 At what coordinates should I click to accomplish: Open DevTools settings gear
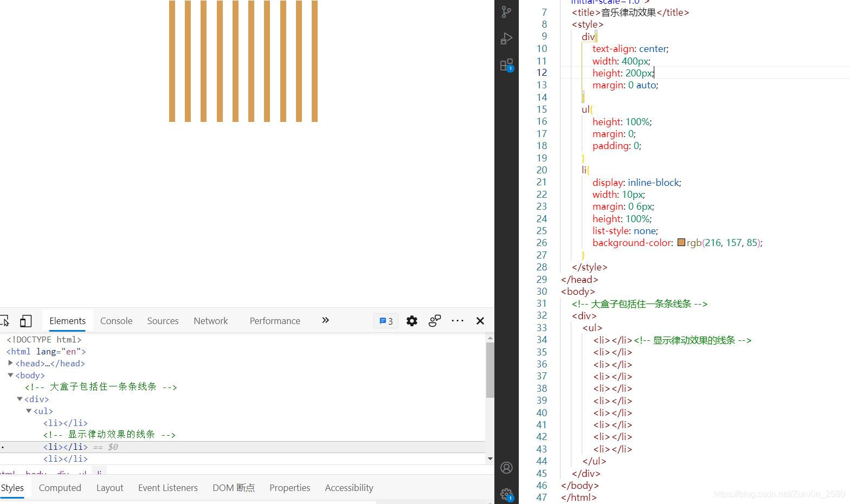[x=412, y=321]
